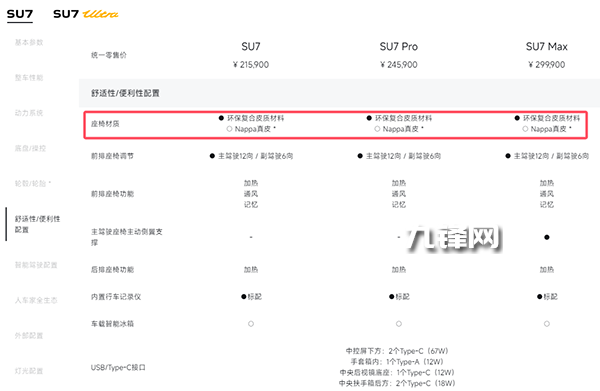Select 舒适性/便利性配置 sidebar item
600x391 pixels.
click(x=37, y=224)
